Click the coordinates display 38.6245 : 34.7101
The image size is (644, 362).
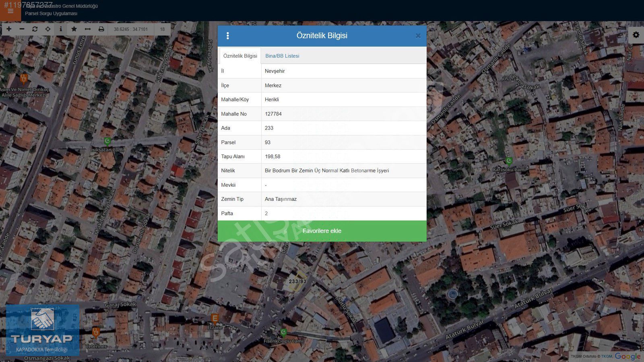[x=131, y=29]
